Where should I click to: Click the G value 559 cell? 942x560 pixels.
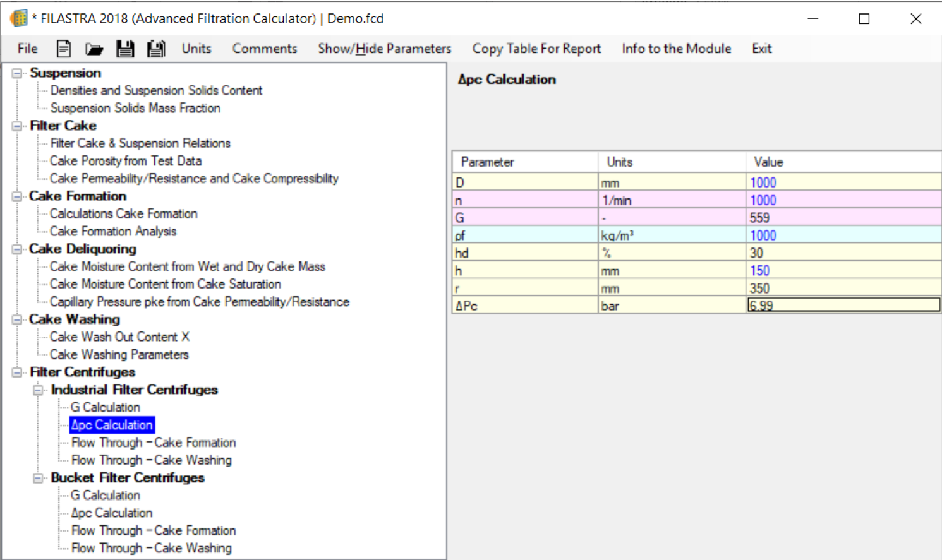(843, 218)
